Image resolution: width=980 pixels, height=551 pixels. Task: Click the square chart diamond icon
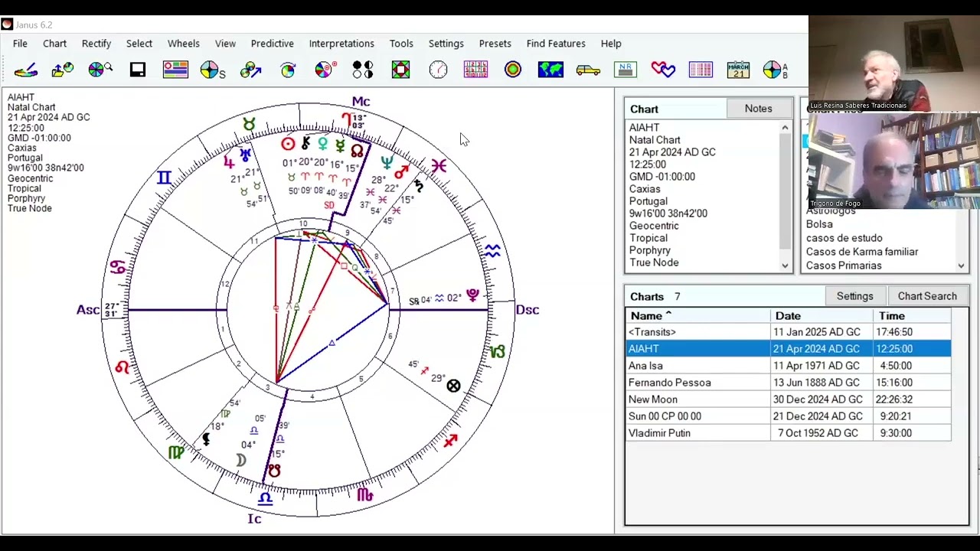400,70
